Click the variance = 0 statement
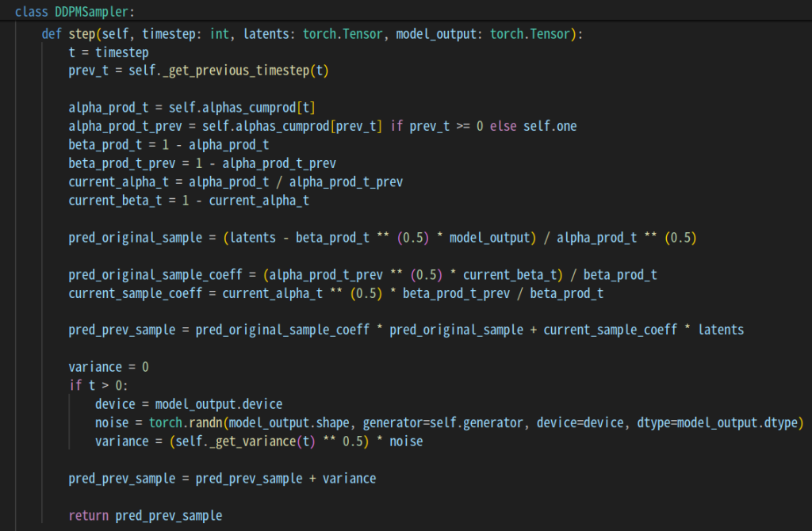The image size is (812, 531). pyautogui.click(x=109, y=367)
